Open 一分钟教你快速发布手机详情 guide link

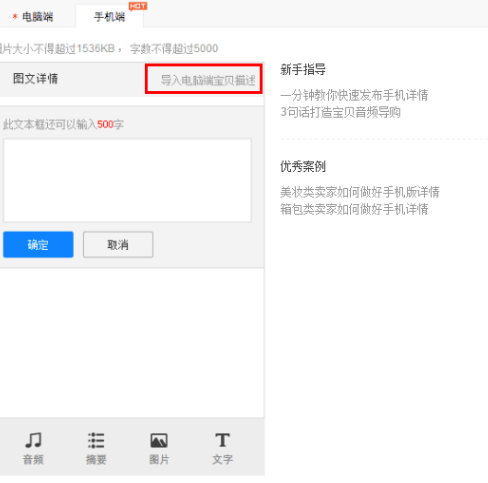click(x=354, y=95)
